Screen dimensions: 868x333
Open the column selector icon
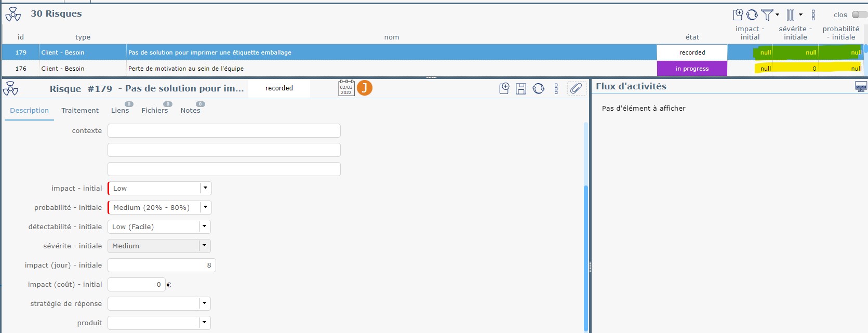(791, 15)
